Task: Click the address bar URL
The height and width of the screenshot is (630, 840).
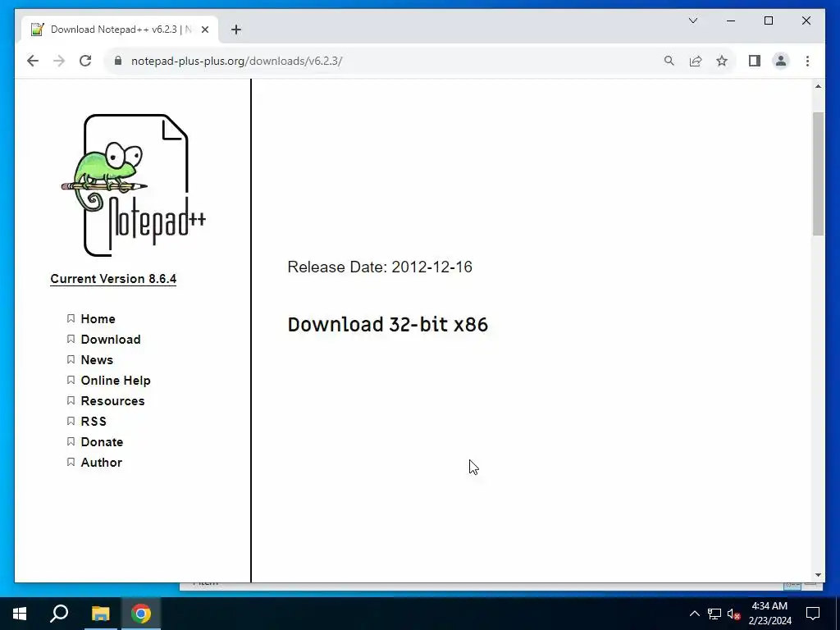Action: [x=236, y=61]
